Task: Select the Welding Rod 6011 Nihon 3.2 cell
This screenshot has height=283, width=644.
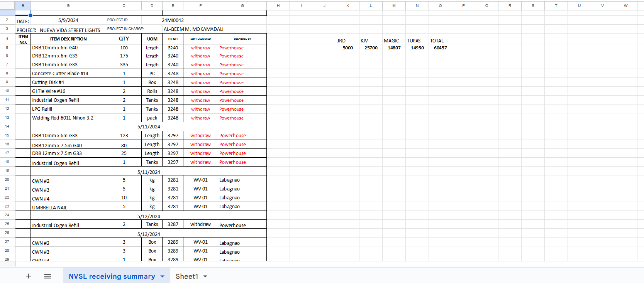Action: point(68,118)
